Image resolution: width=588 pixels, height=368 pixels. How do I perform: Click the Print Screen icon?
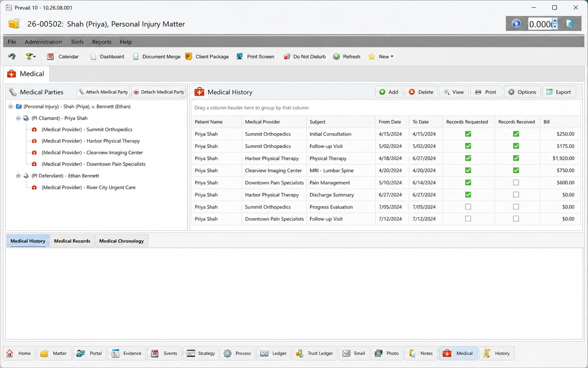tap(240, 57)
